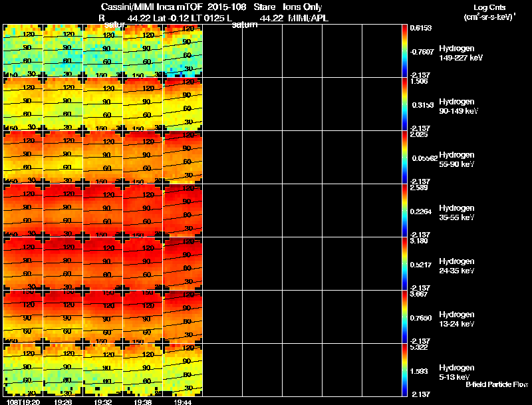Image resolution: width=532 pixels, height=405 pixels.
Task: Select the 'Ions Only' text in title
Action: tap(303, 7)
